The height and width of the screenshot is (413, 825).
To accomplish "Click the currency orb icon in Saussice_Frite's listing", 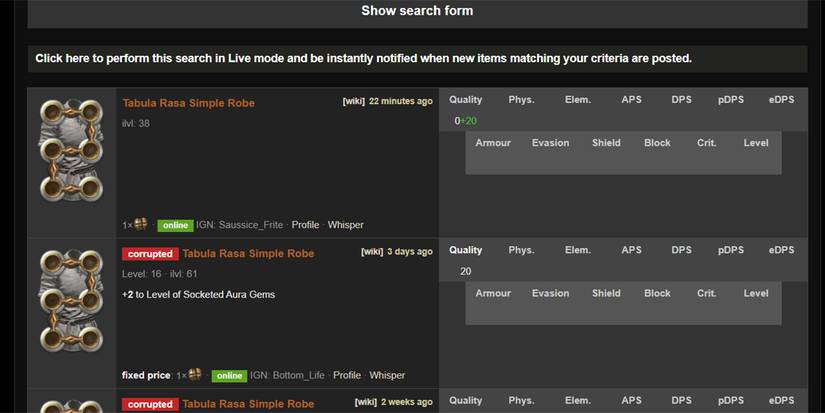I will (x=140, y=224).
